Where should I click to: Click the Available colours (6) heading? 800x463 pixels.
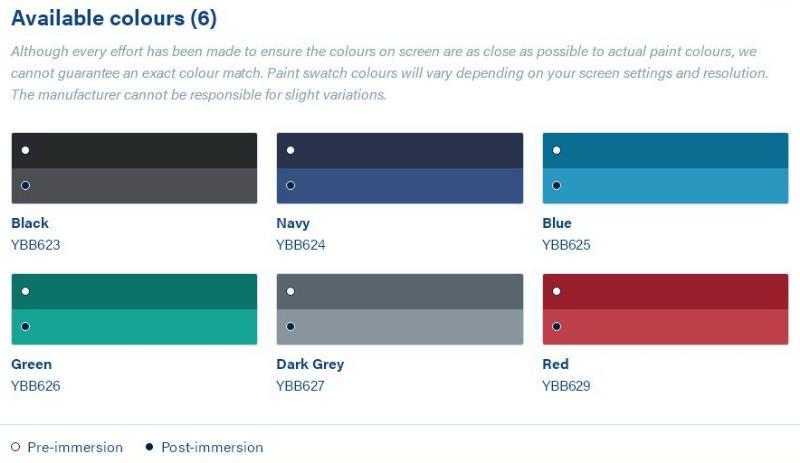click(x=114, y=18)
